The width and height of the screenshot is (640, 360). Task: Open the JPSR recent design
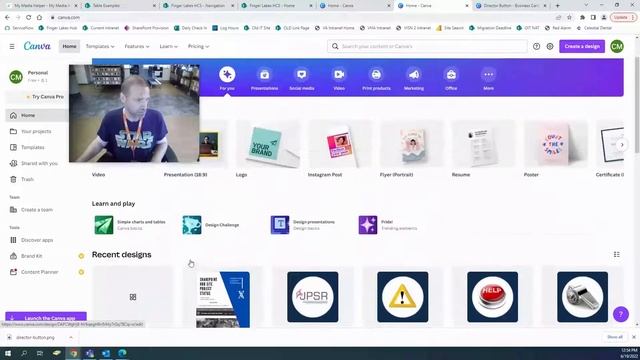pyautogui.click(x=313, y=297)
